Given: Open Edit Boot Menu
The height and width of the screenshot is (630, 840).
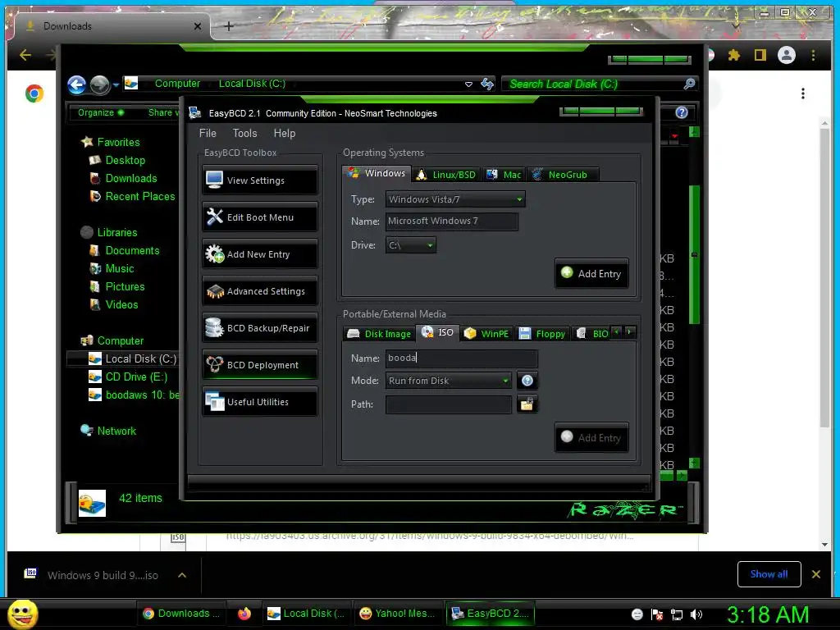Looking at the screenshot, I should (x=260, y=217).
